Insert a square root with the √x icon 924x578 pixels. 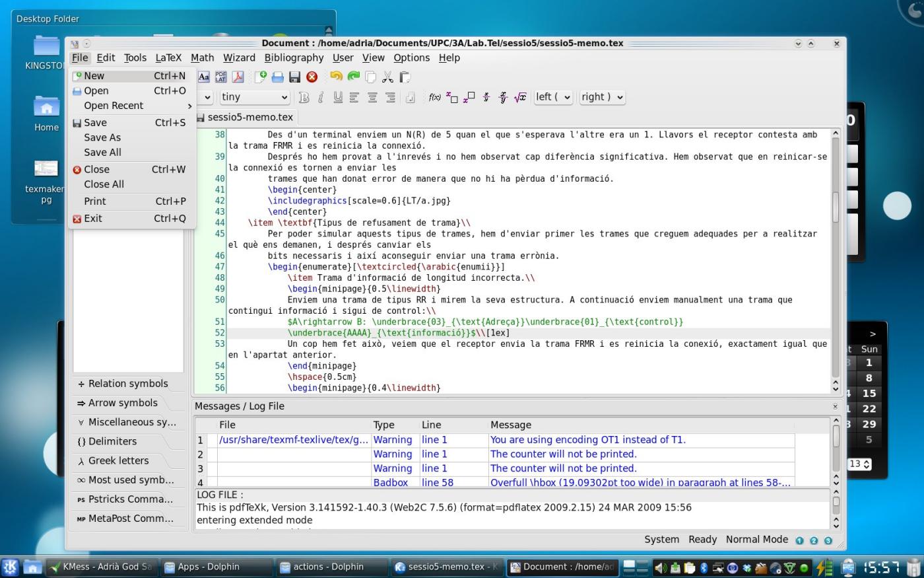[519, 97]
